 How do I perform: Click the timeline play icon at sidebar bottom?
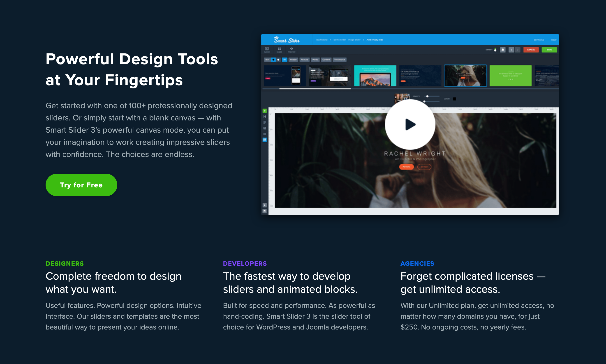click(265, 205)
